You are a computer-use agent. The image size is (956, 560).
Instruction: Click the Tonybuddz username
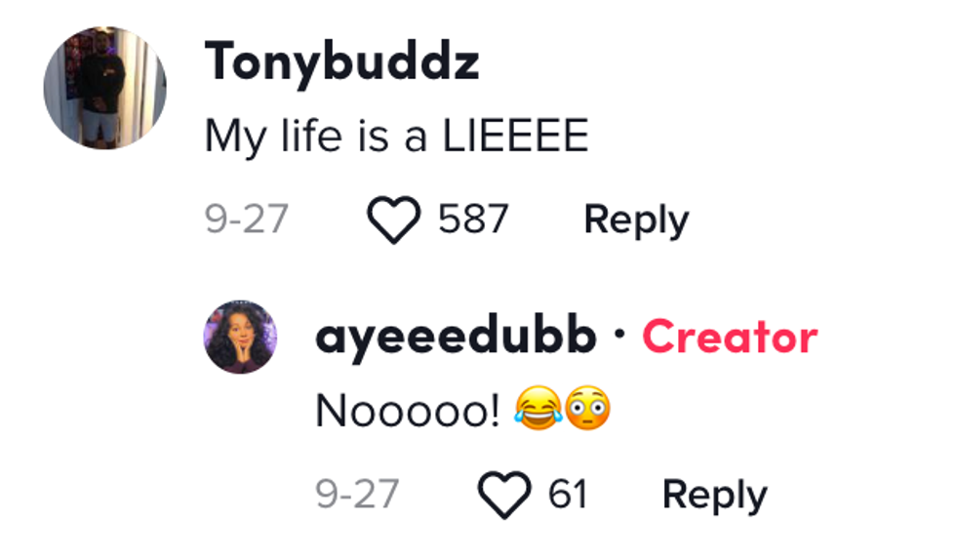(341, 63)
